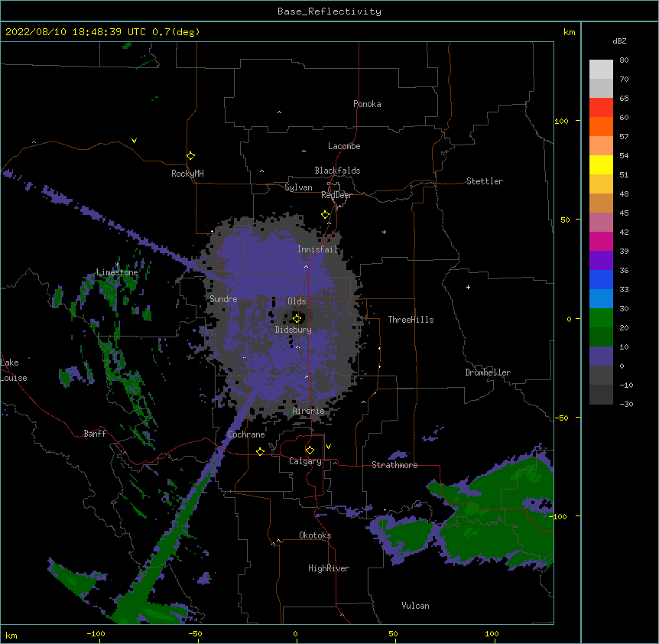
Task: Click the RockyMH label
Action: pos(187,174)
